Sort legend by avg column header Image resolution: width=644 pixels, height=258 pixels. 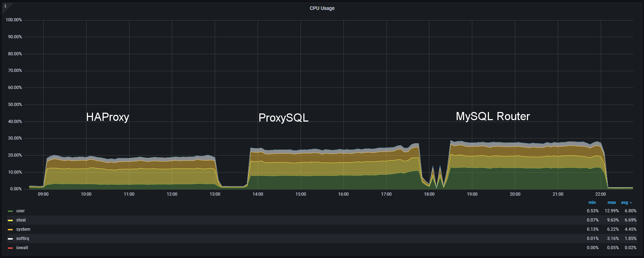tap(624, 203)
